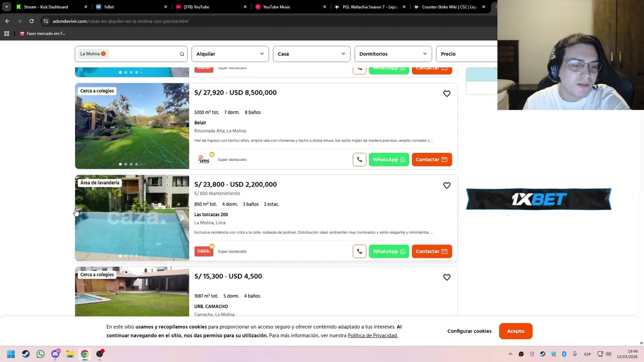644x362 pixels.
Task: Show hidden system tray icons
Action: [x=510, y=354]
